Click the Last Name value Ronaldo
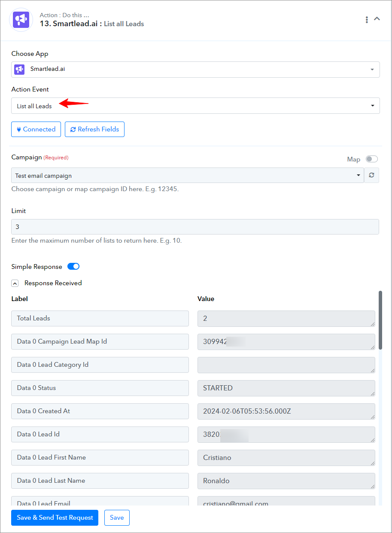392x533 pixels. coord(286,481)
